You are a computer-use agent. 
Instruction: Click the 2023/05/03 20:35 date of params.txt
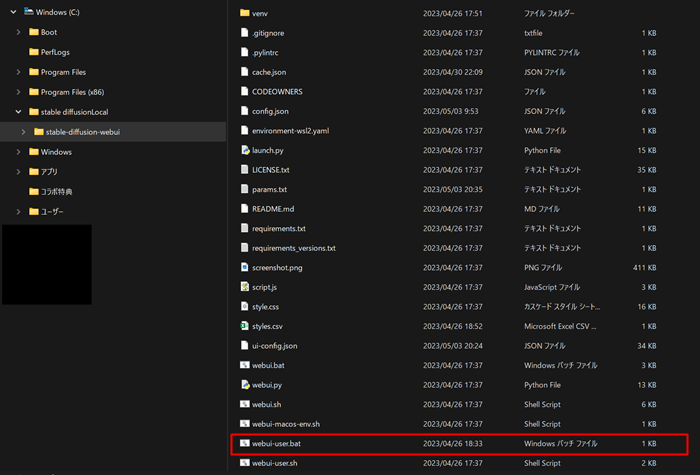coord(453,189)
